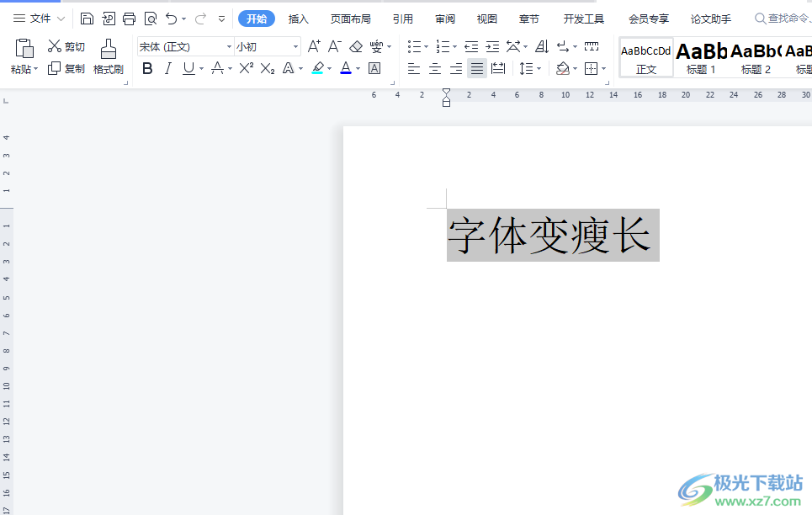Screen dimensions: 812x515
Task: Toggle Underline formatting
Action: pos(188,68)
